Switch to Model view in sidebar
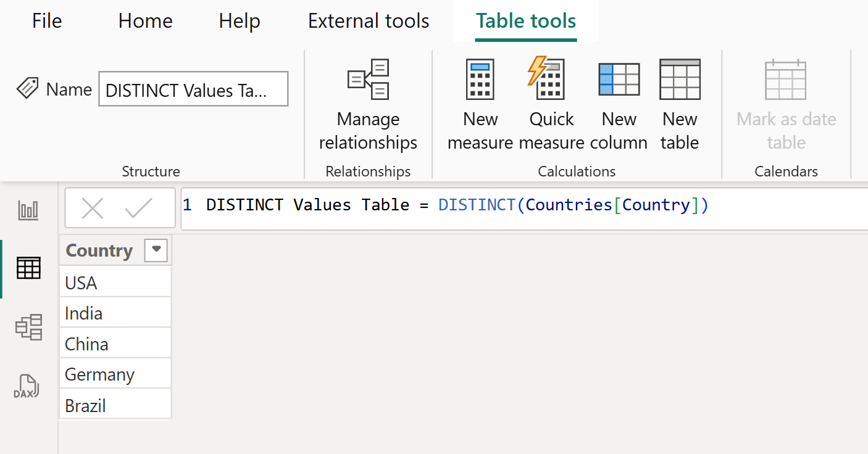This screenshot has height=454, width=868. click(x=28, y=327)
